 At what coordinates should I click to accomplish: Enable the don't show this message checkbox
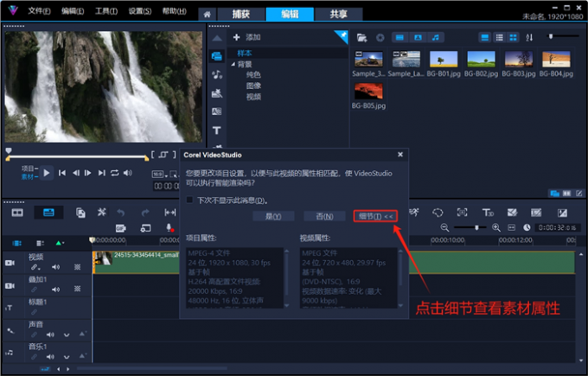click(x=189, y=200)
